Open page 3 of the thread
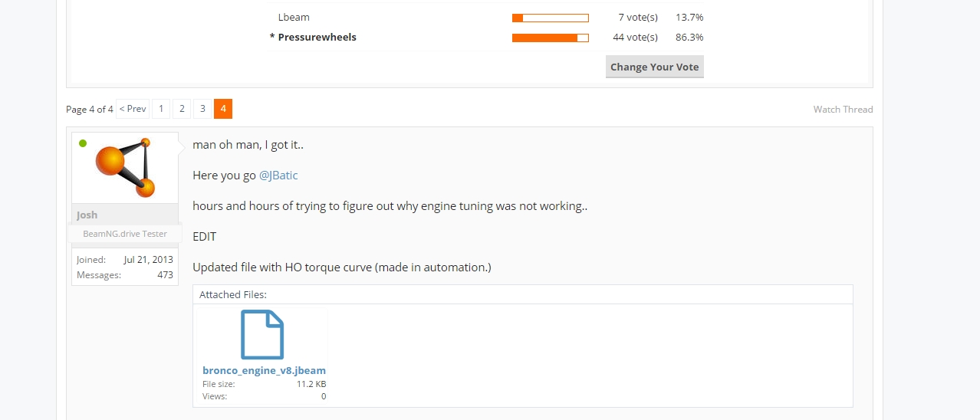Image resolution: width=980 pixels, height=420 pixels. coord(202,109)
